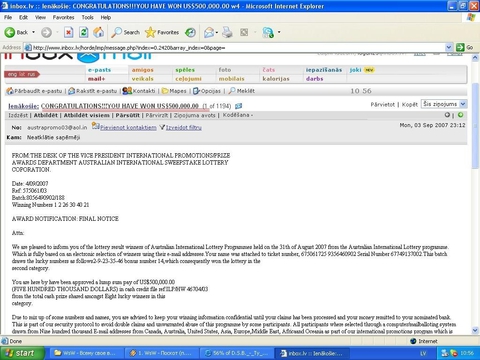Click the Windows start button
This screenshot has width=480, height=360.
22,353
